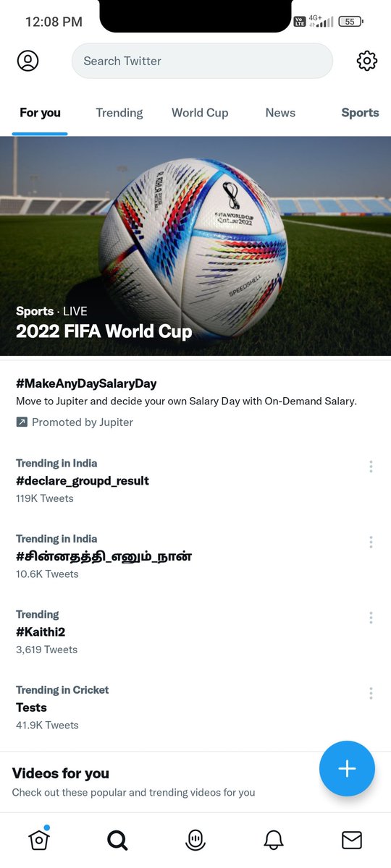The width and height of the screenshot is (391, 868).
Task: Open options for #declare_groupd_result trend
Action: coord(371,467)
